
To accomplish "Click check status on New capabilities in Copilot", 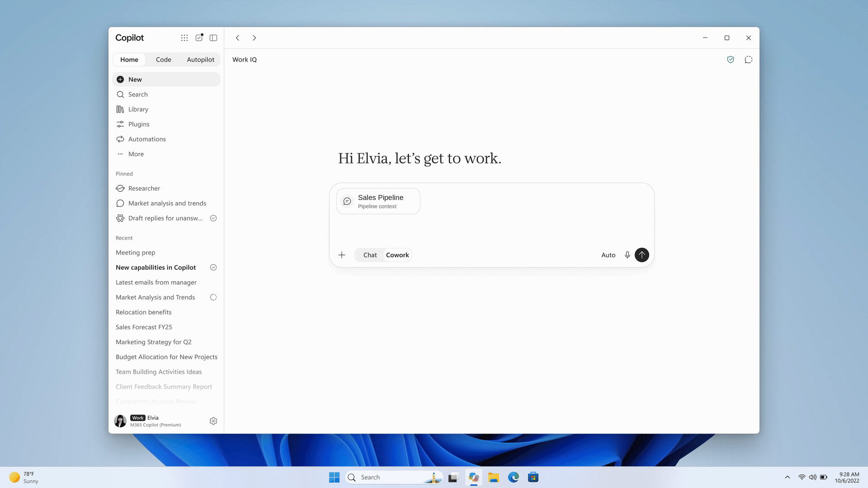I will (213, 267).
